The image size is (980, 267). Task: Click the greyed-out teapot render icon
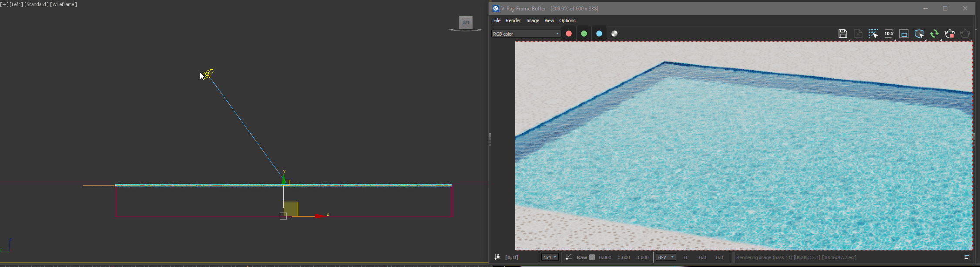965,34
